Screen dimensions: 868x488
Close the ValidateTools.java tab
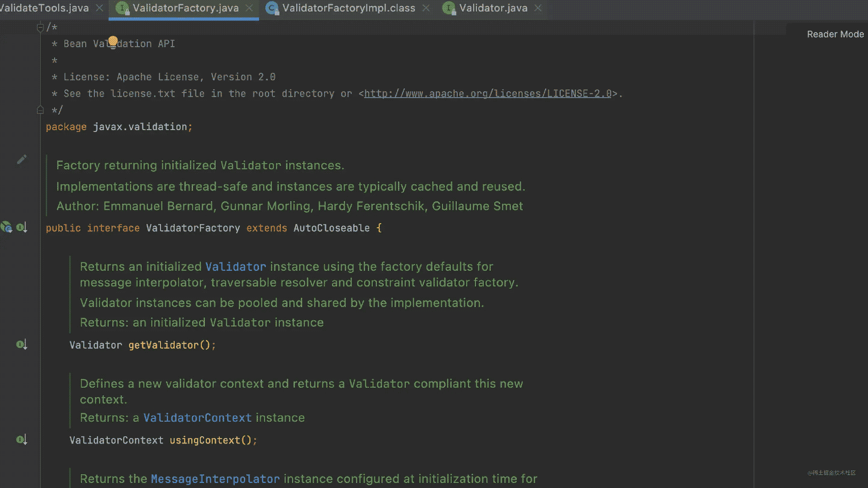pyautogui.click(x=99, y=8)
